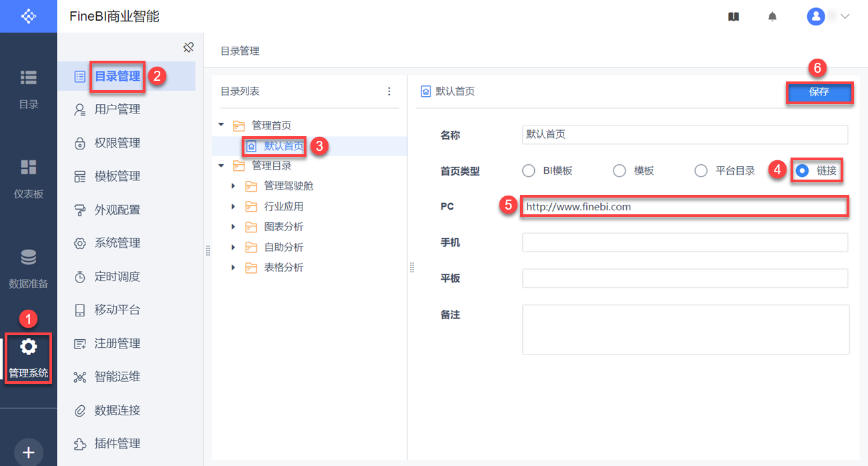Open the 目录 list icon in the sidebar
Screen dimensions: 868x466
coord(29,87)
